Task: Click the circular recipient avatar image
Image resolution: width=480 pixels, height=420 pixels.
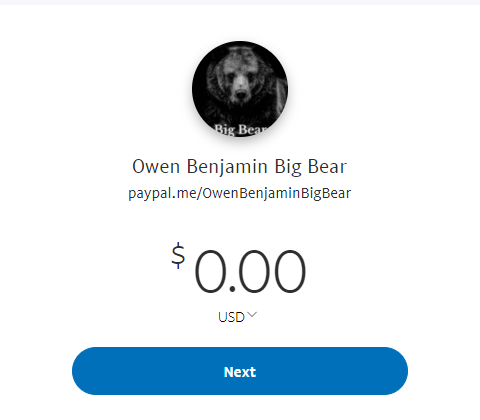Action: click(240, 89)
